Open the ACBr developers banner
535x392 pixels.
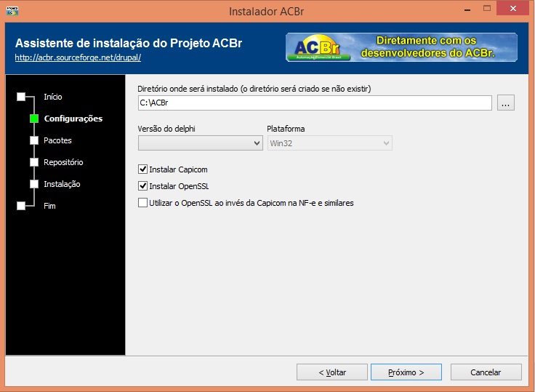(x=401, y=47)
